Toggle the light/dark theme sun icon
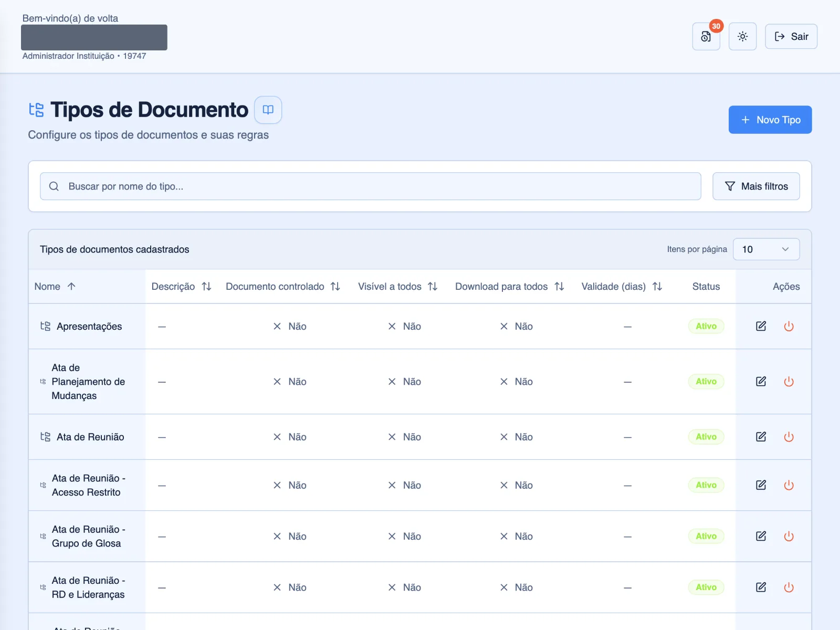 (742, 36)
